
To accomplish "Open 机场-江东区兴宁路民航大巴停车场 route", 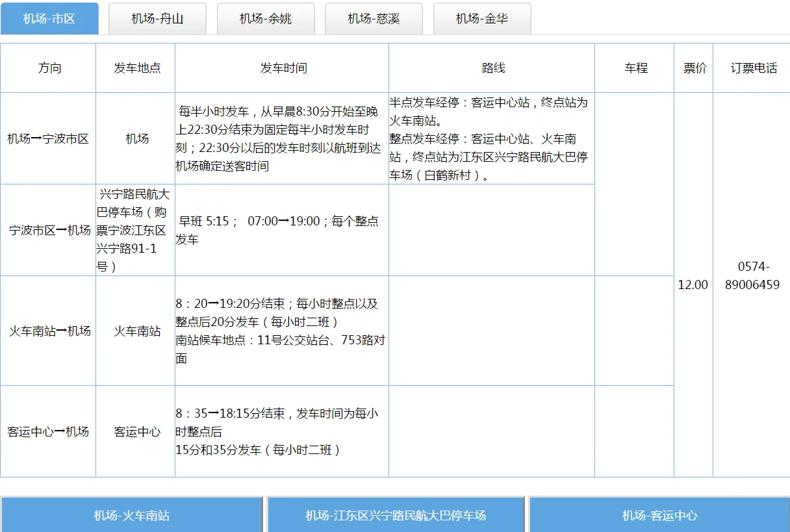I will click(396, 514).
